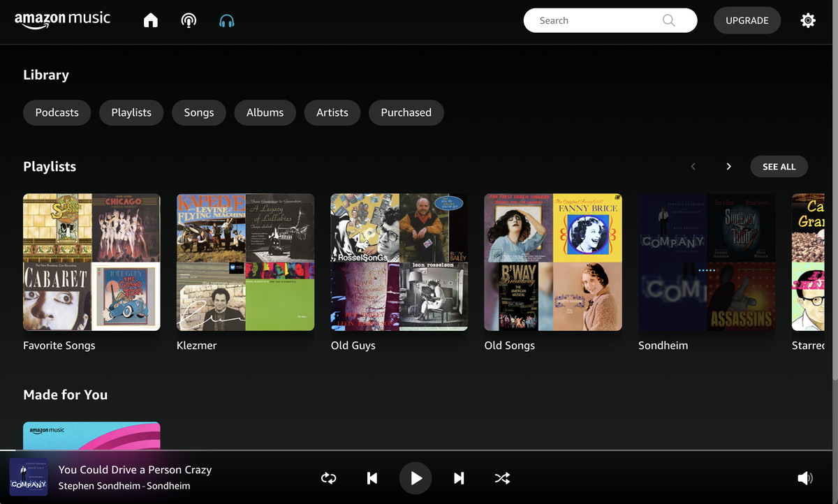The image size is (838, 504).
Task: Filter library by Playlists
Action: (x=131, y=112)
